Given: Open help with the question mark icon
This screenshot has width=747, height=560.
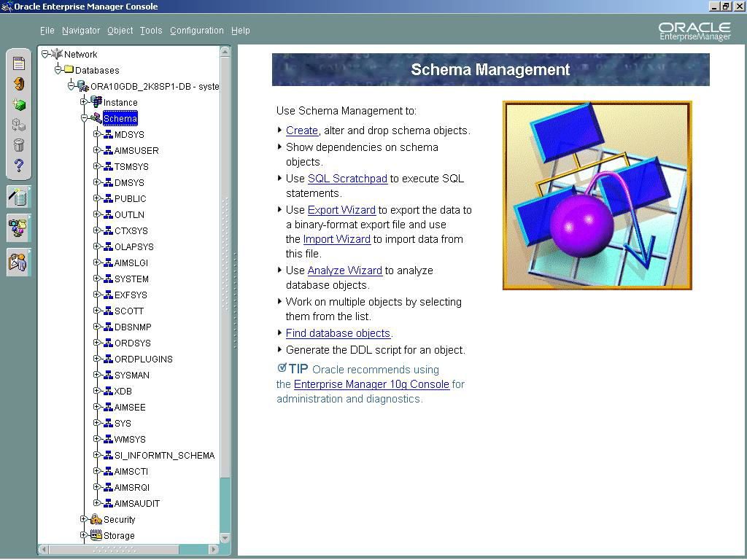Looking at the screenshot, I should [19, 166].
